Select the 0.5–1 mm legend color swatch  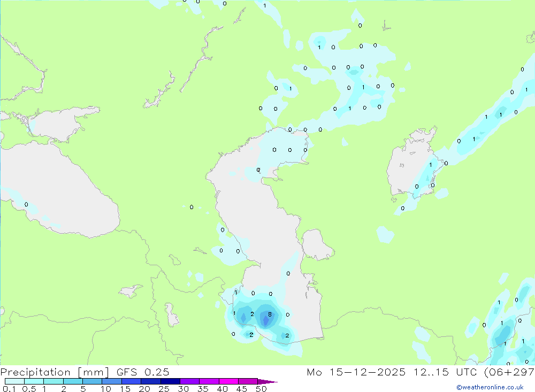(x=34, y=381)
